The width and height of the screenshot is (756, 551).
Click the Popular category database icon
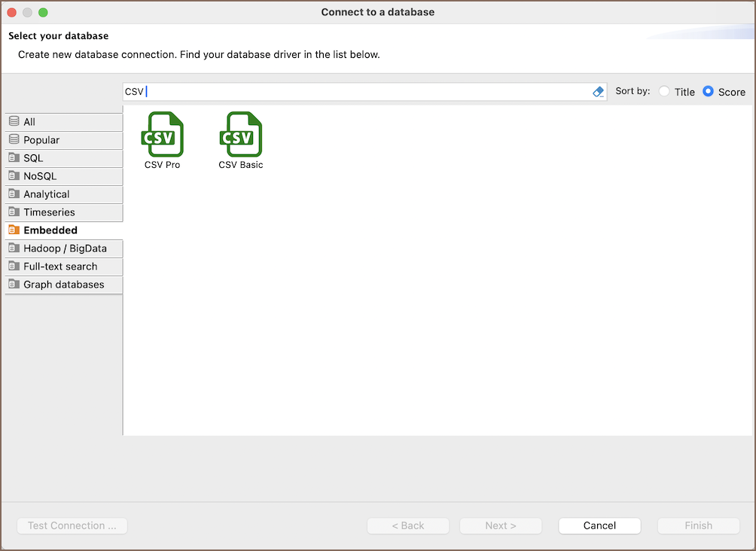(x=14, y=140)
